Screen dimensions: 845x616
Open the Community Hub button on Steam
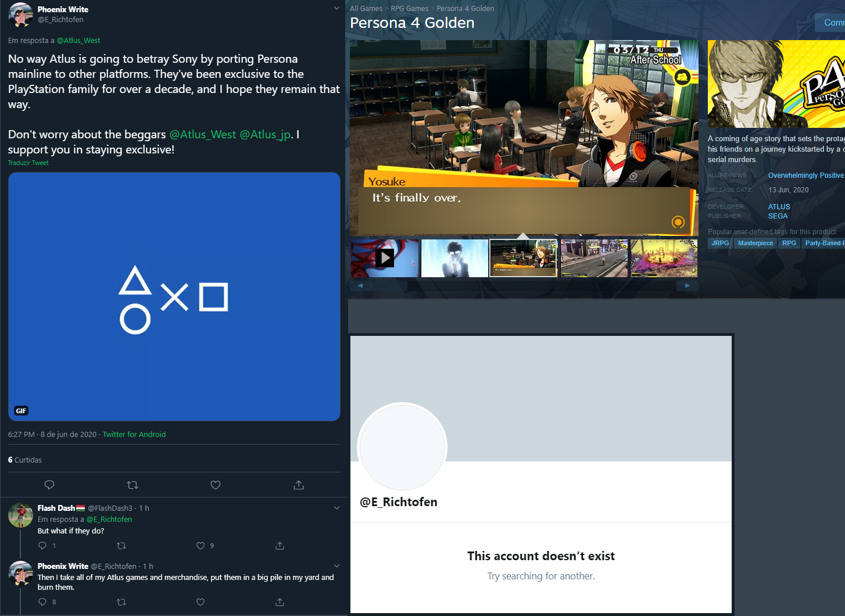point(830,23)
